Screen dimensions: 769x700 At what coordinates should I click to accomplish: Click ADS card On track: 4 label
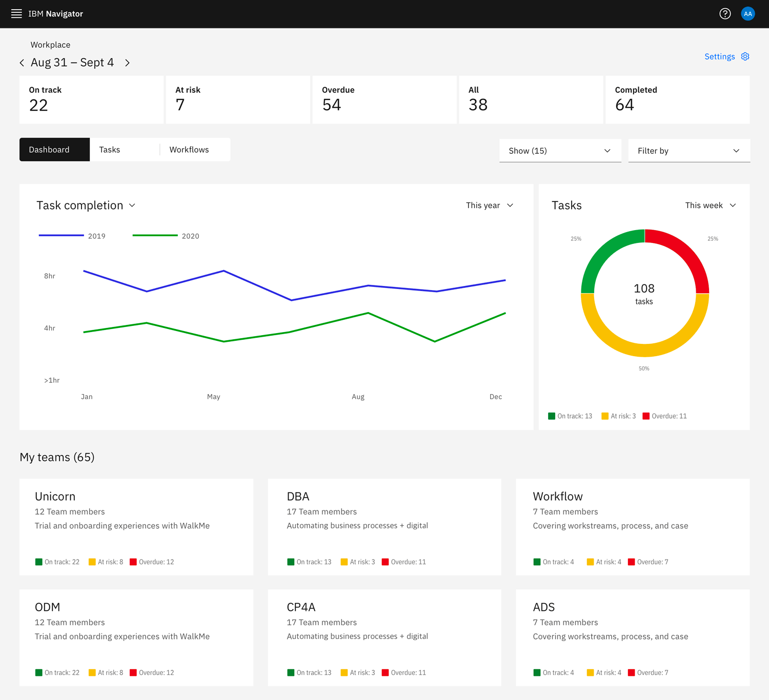(x=558, y=673)
